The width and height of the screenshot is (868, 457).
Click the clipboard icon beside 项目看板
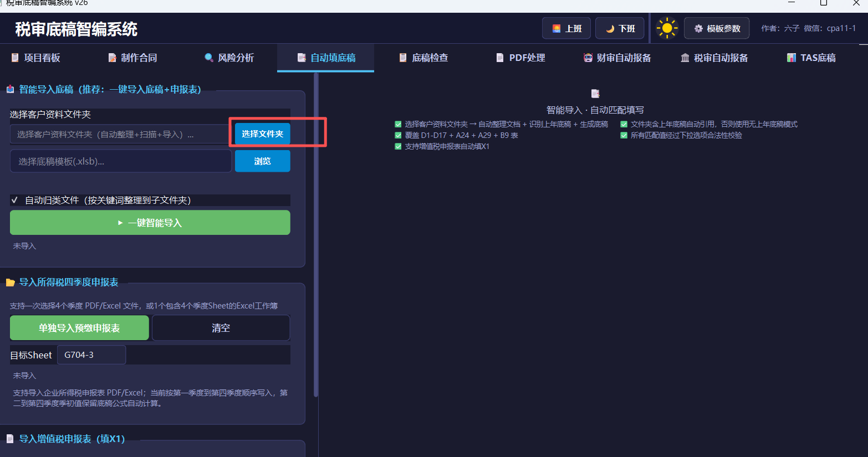pos(15,58)
